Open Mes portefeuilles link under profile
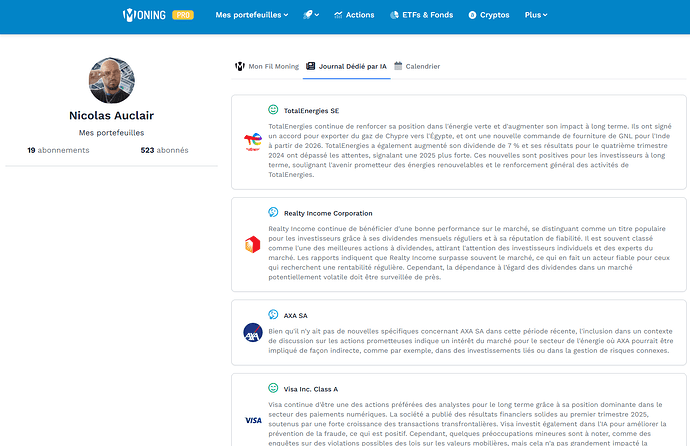 point(111,133)
